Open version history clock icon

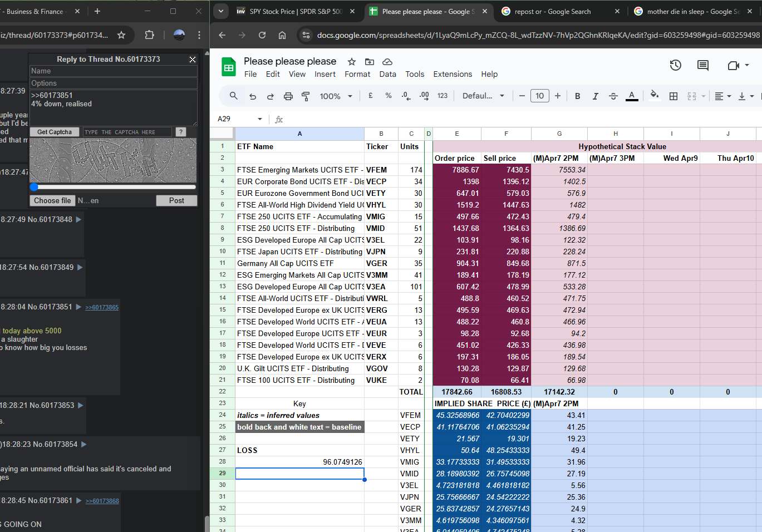[676, 65]
